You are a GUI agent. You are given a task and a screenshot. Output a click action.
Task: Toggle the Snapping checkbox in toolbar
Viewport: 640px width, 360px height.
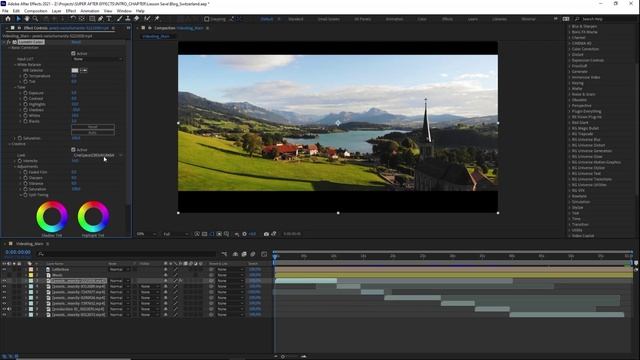207,19
